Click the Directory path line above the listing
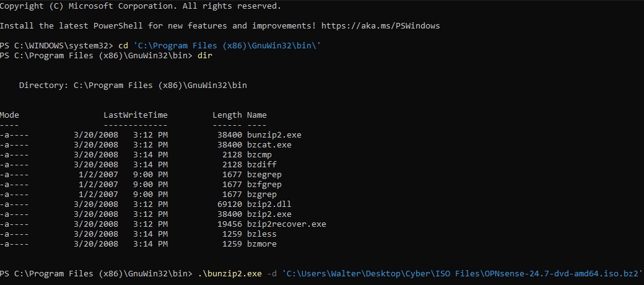644x285 pixels. coord(133,85)
